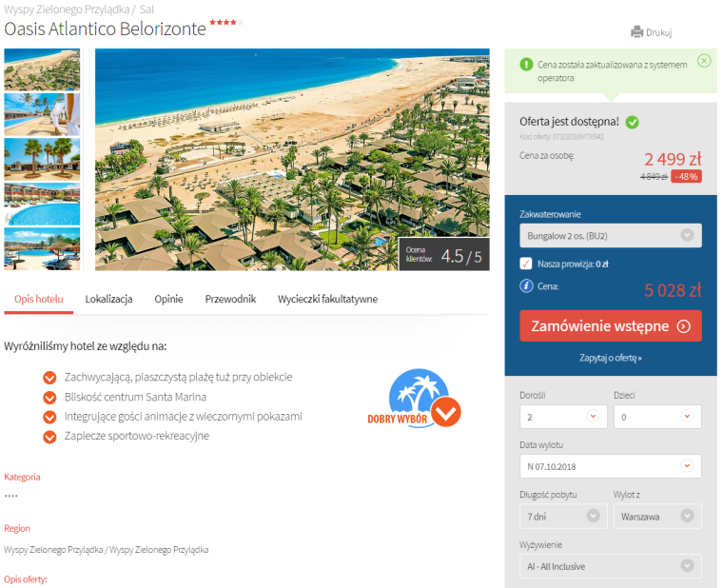The width and height of the screenshot is (723, 588).
Task: Switch to the Lokalizacja tab
Action: [108, 299]
